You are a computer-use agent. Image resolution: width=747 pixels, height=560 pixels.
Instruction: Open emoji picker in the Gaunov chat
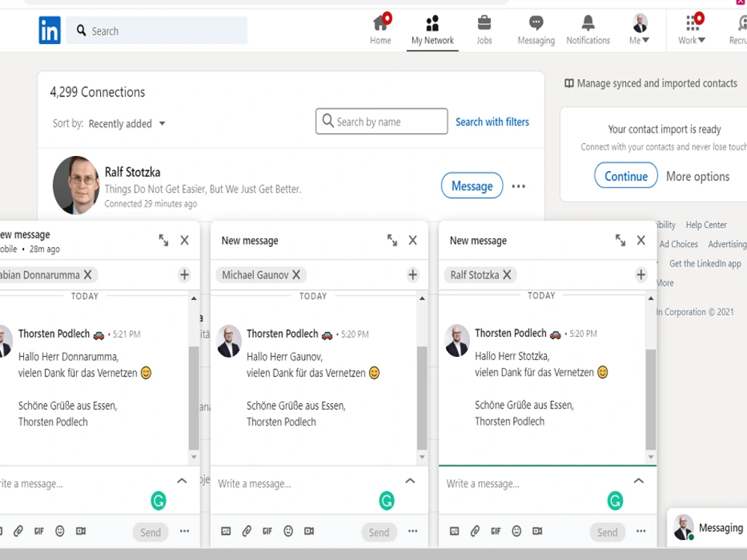288,531
